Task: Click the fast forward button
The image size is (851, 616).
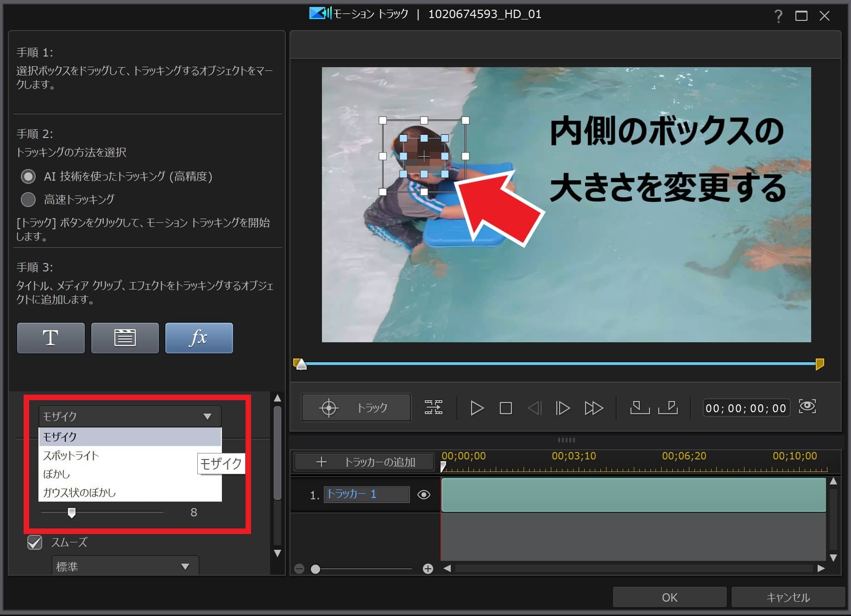Action: pos(593,408)
